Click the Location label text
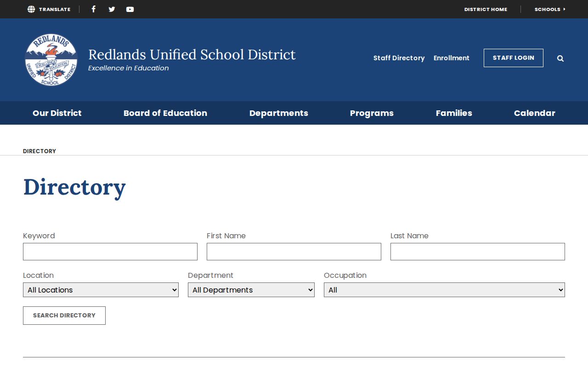 (x=38, y=275)
